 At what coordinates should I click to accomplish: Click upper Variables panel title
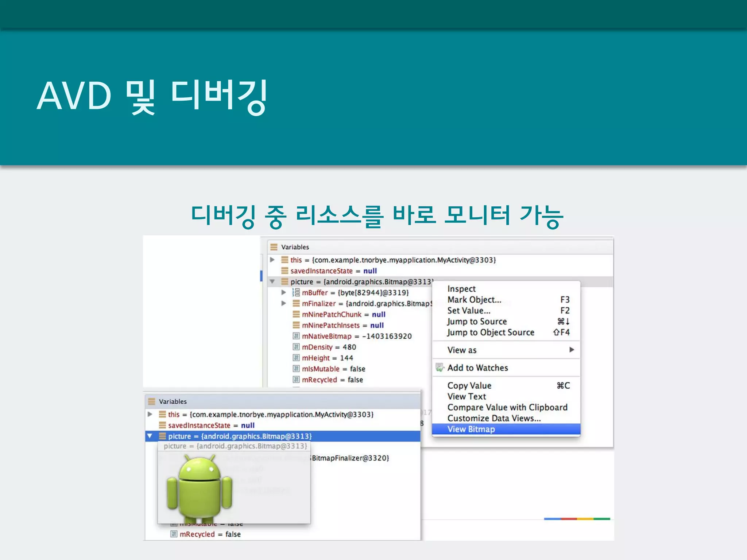point(295,247)
